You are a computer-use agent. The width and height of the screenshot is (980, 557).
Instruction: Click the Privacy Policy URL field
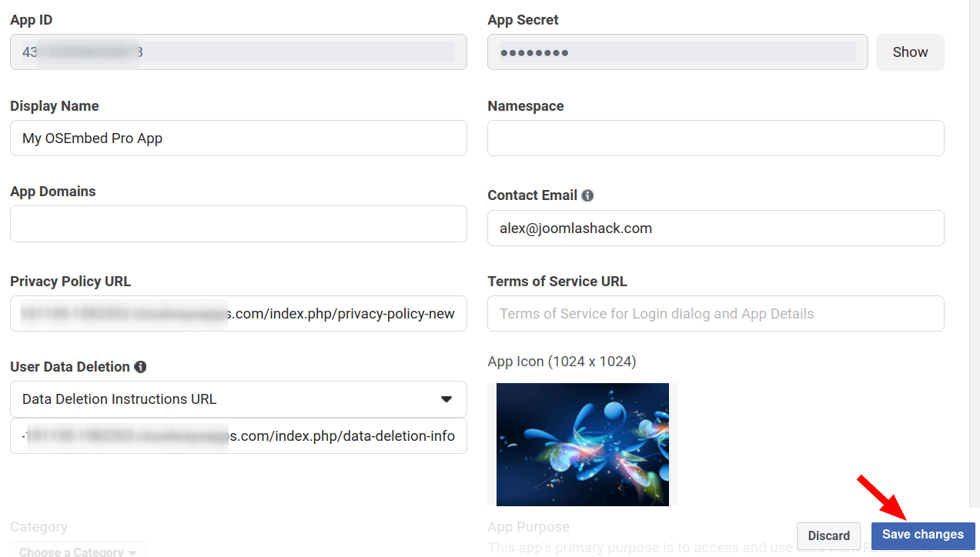[238, 314]
